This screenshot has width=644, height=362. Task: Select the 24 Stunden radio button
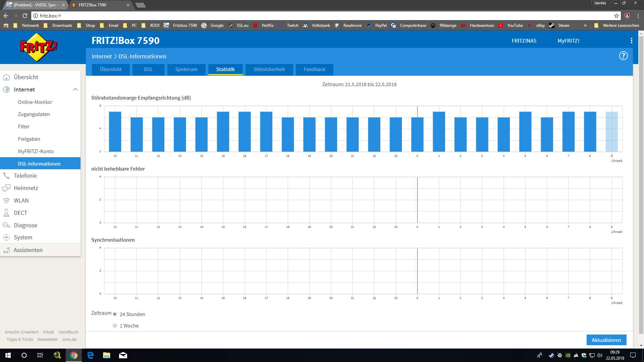tap(115, 314)
